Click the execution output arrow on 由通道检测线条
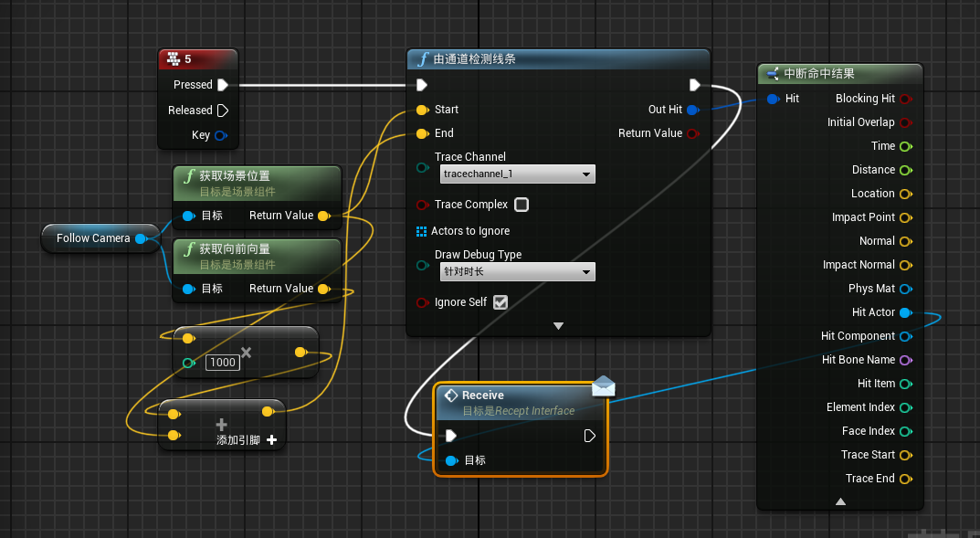 694,84
